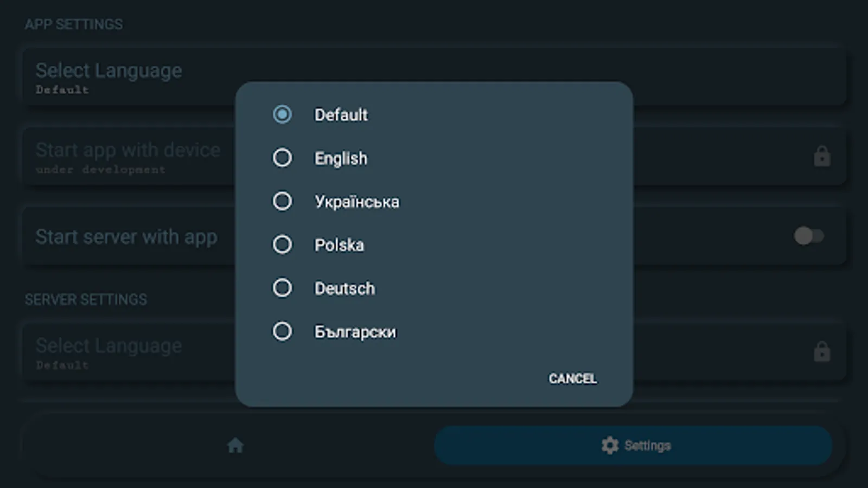Open the Settings tab label
The height and width of the screenshot is (488, 868).
(647, 446)
